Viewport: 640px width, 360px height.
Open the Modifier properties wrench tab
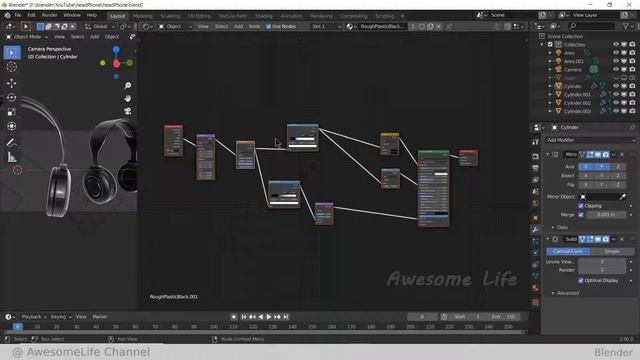pyautogui.click(x=536, y=229)
